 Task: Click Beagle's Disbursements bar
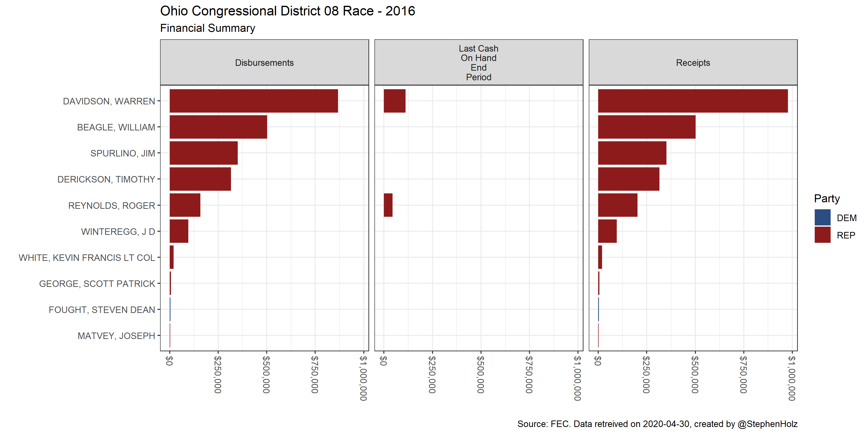pyautogui.click(x=218, y=127)
